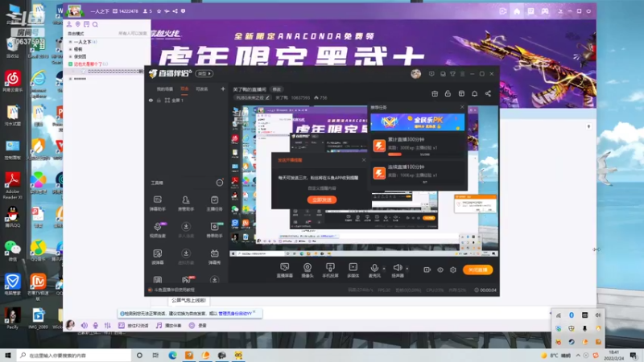Toggle visibility eye for 全屏 1 source
The width and height of the screenshot is (644, 362).
(151, 100)
